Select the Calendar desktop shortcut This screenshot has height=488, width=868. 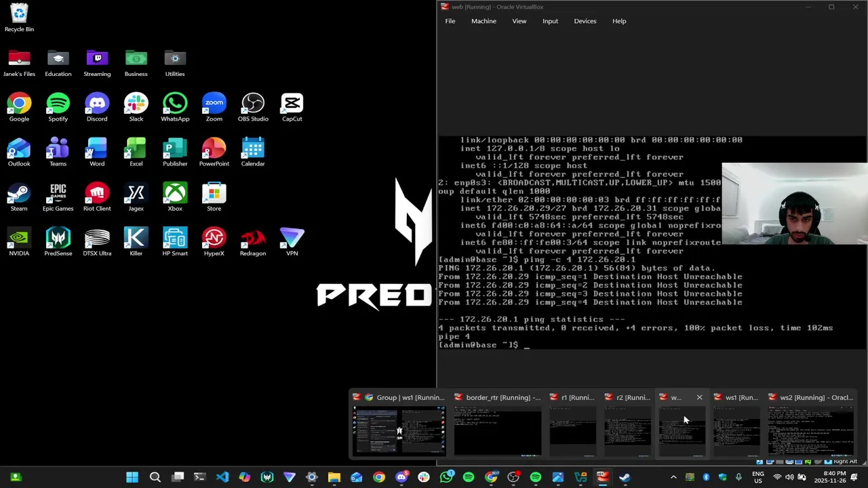pyautogui.click(x=253, y=152)
